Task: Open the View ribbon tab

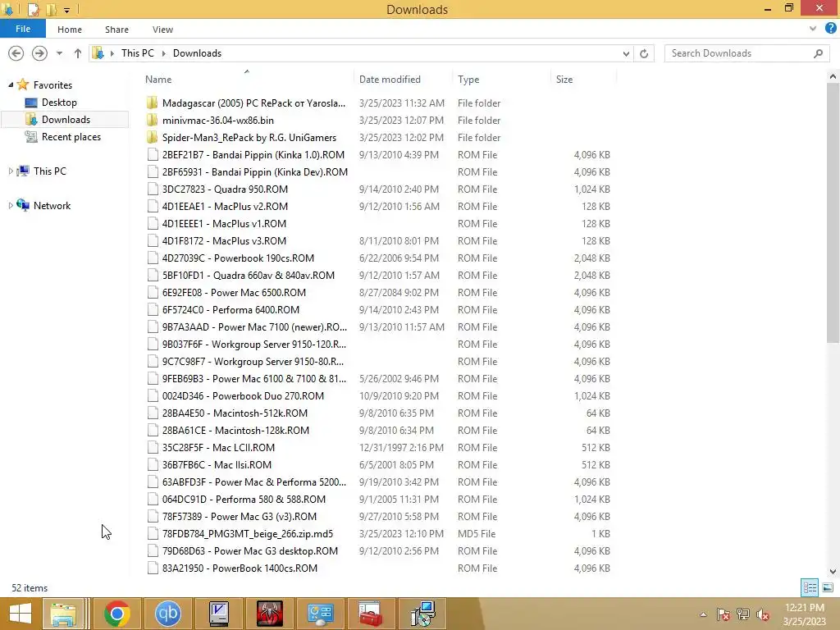Action: pos(162,30)
